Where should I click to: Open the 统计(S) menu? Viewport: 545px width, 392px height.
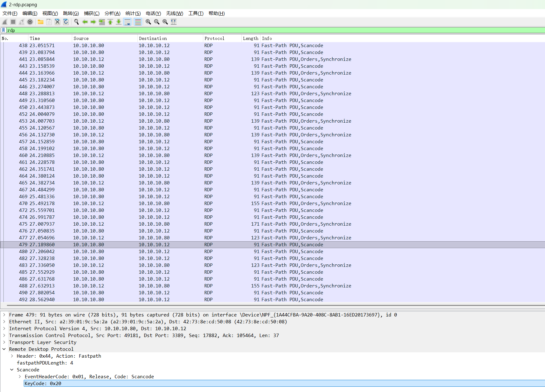click(x=133, y=13)
